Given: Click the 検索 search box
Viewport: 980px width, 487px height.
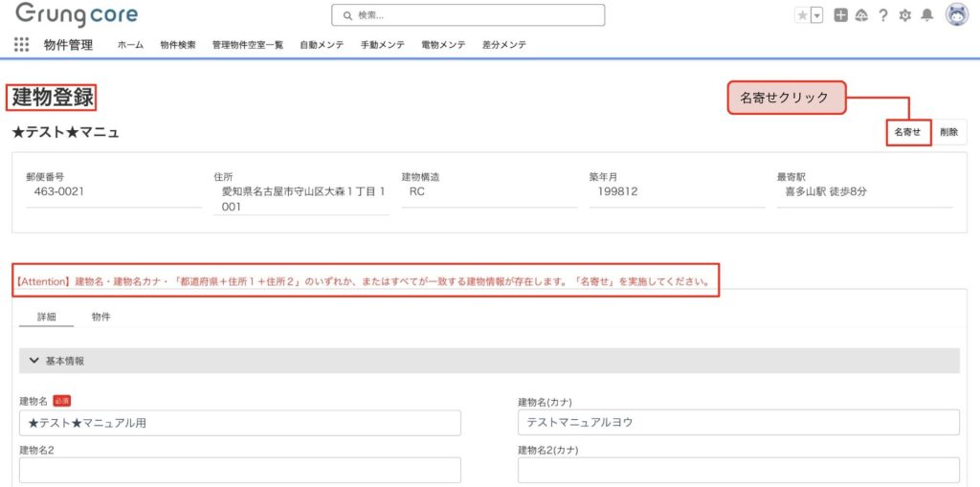Looking at the screenshot, I should pyautogui.click(x=468, y=15).
